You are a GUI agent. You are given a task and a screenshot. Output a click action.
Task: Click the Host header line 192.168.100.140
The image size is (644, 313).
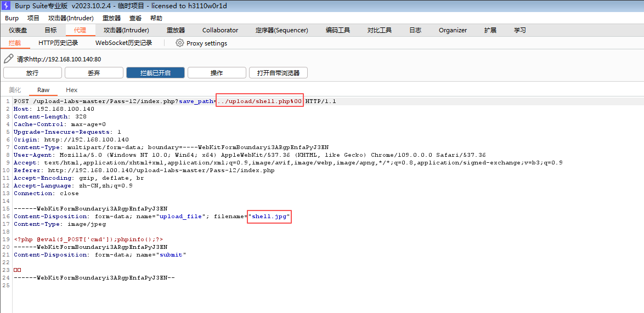pos(54,109)
